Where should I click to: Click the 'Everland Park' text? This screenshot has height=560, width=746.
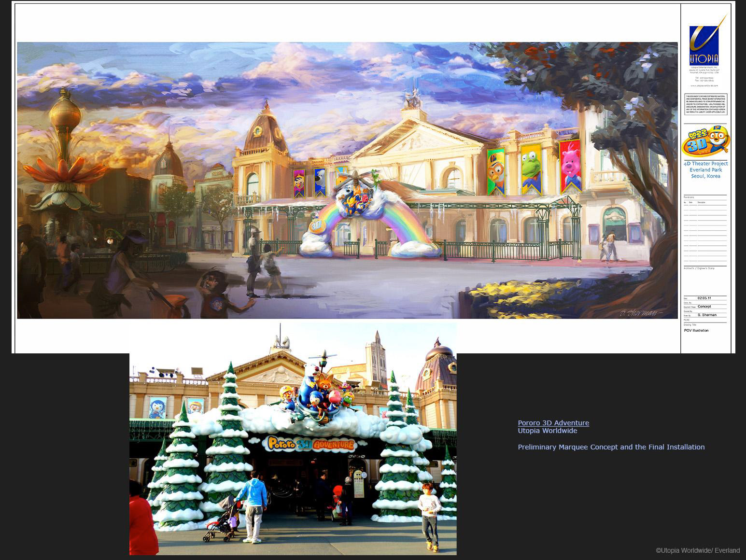click(705, 170)
